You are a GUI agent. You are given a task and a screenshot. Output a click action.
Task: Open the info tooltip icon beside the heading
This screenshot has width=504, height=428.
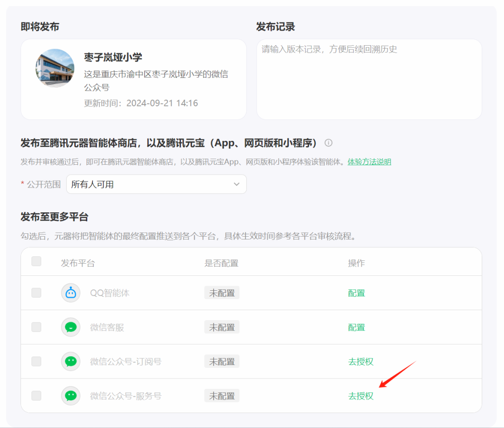coord(328,143)
